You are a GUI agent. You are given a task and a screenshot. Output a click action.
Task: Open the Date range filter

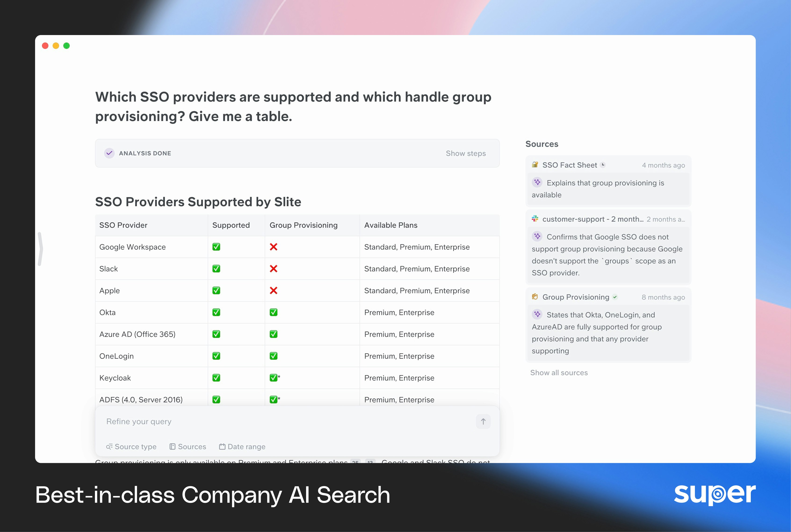click(x=242, y=446)
